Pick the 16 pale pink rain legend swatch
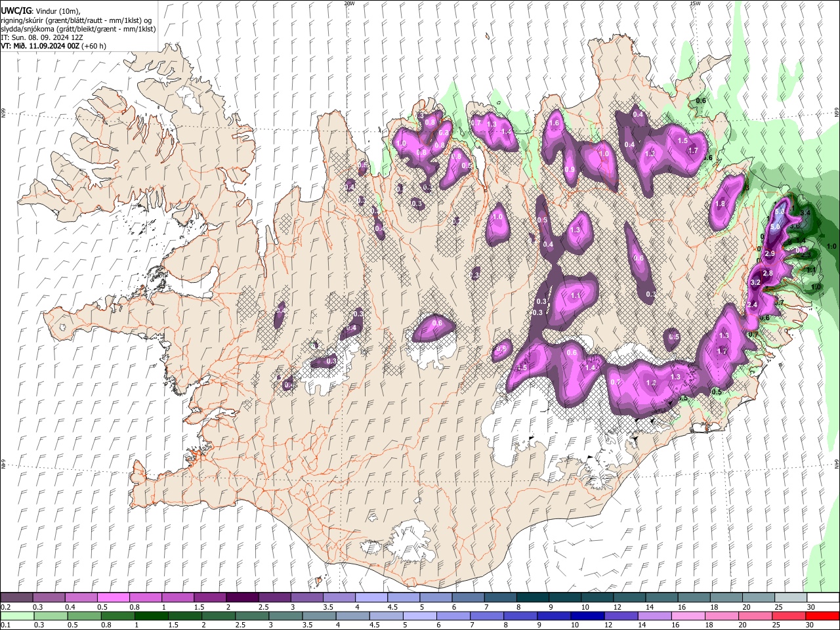Screen dimensions: 840x630 (x=687, y=616)
